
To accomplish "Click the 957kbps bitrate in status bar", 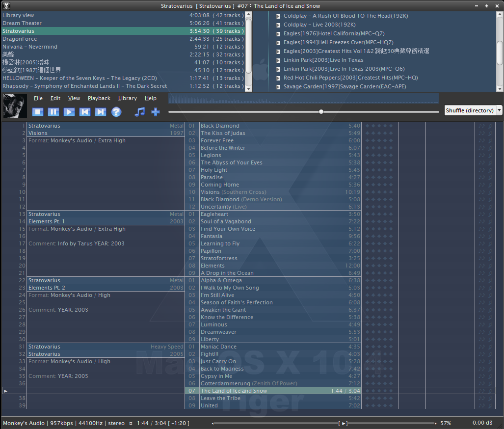I will point(61,423).
